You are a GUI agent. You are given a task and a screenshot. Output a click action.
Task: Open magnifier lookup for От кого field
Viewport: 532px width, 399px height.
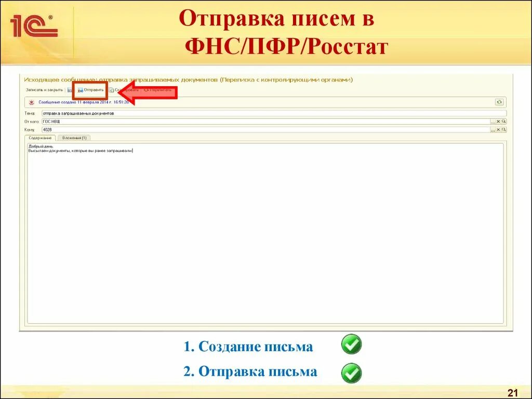coord(504,122)
